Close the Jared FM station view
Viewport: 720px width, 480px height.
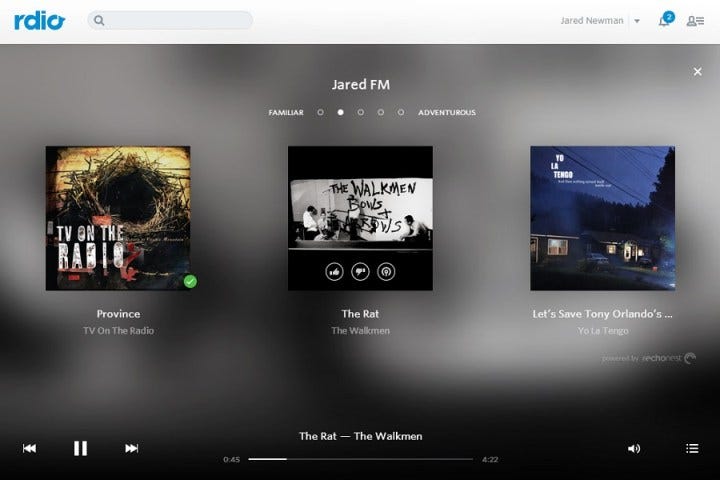tap(697, 72)
